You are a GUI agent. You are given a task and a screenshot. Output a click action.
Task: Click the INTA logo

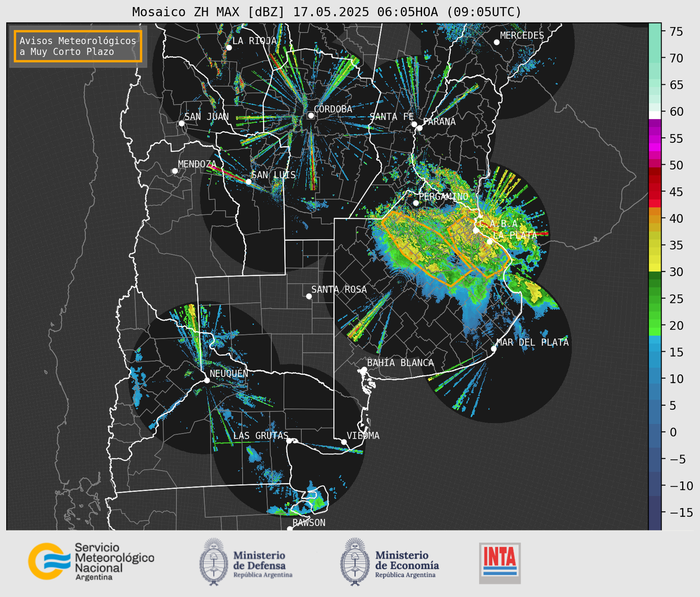(x=500, y=563)
